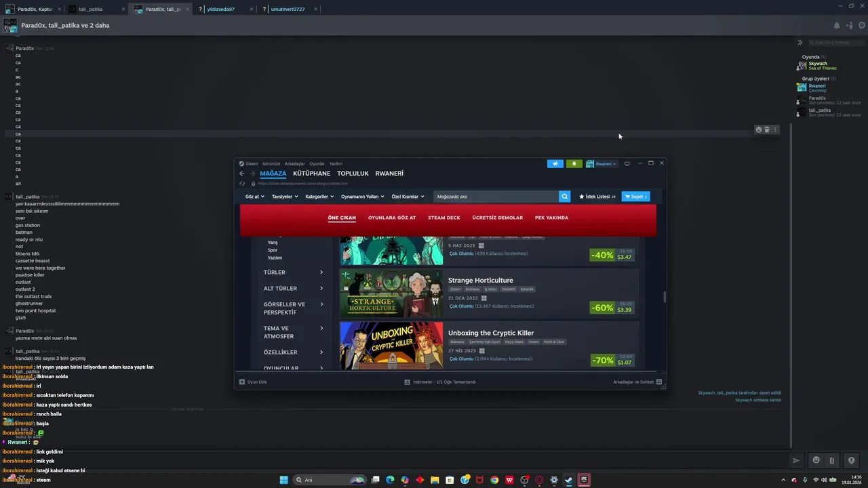This screenshot has width=868, height=488.
Task: Select Yarış genre in sidebar
Action: pyautogui.click(x=273, y=242)
